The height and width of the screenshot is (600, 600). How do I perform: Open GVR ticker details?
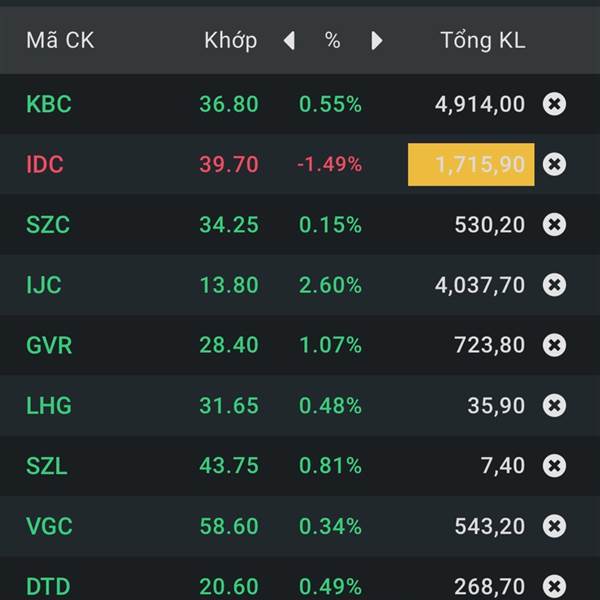pos(49,345)
